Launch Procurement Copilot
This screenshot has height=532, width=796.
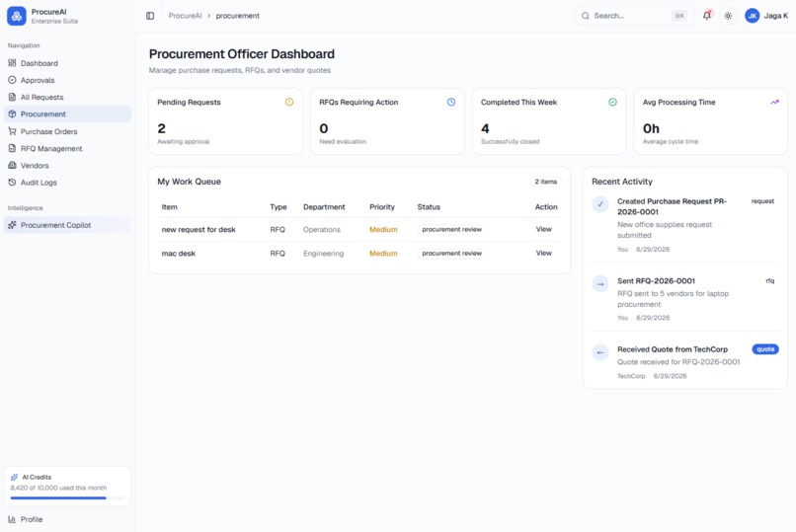pyautogui.click(x=67, y=225)
